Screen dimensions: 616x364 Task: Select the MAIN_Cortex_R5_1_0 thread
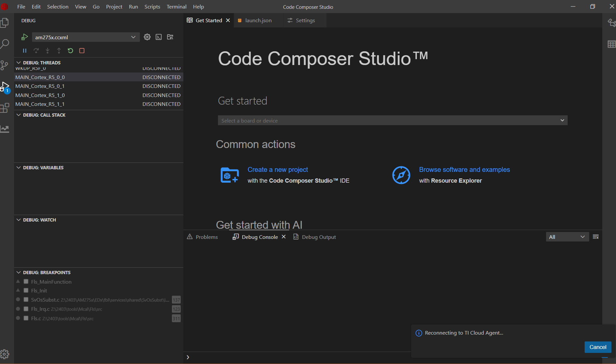tap(99, 95)
